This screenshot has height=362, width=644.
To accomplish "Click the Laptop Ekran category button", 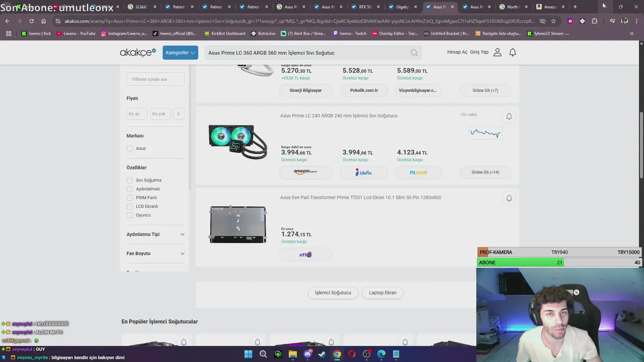I will (382, 293).
